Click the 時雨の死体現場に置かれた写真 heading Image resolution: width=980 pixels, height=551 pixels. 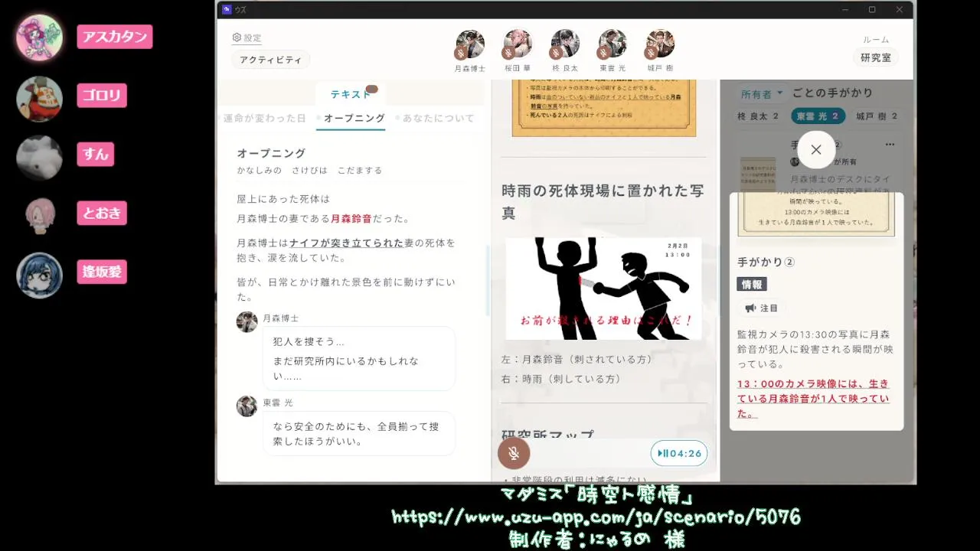[x=603, y=201]
